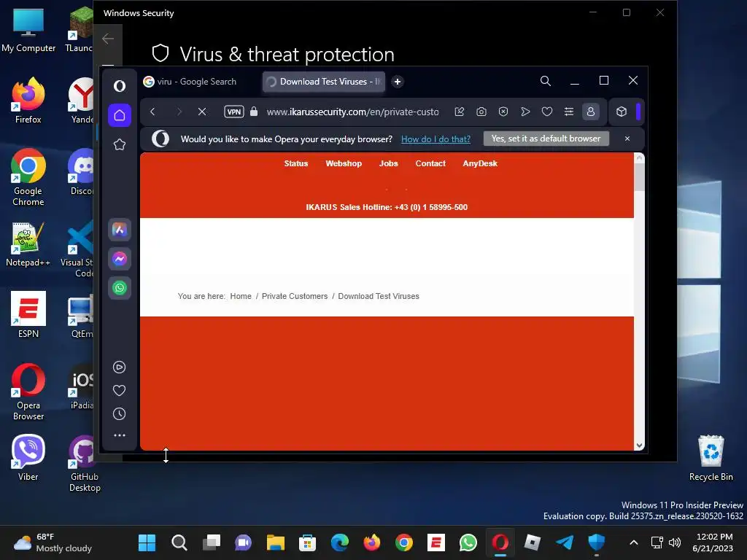Click the address bar URL

click(352, 112)
